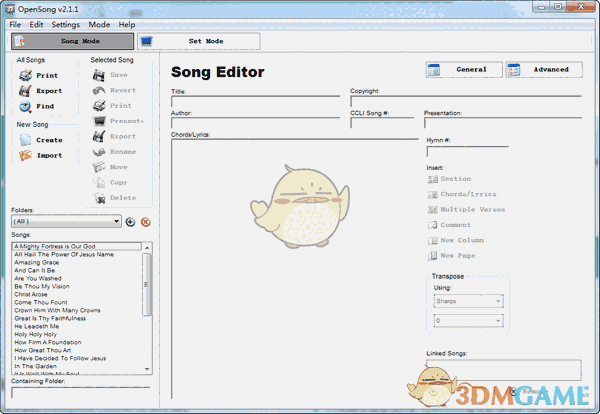
Task: Insert a New Page
Action: (x=452, y=255)
